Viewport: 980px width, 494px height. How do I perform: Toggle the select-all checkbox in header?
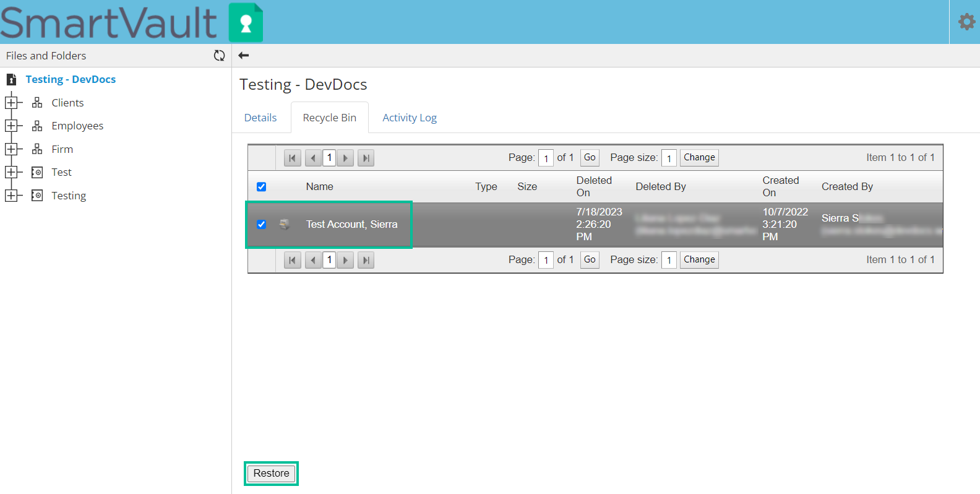coord(262,187)
